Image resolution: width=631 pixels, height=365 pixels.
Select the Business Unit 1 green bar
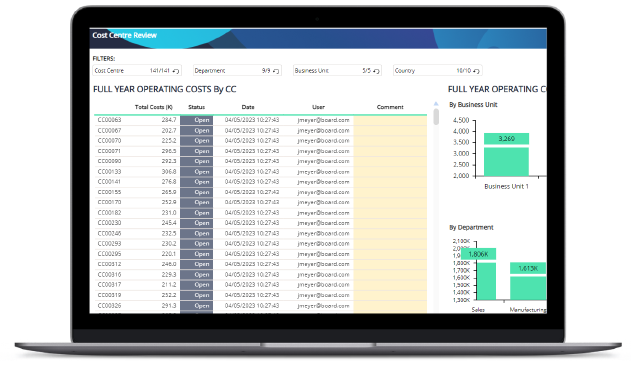click(x=506, y=155)
